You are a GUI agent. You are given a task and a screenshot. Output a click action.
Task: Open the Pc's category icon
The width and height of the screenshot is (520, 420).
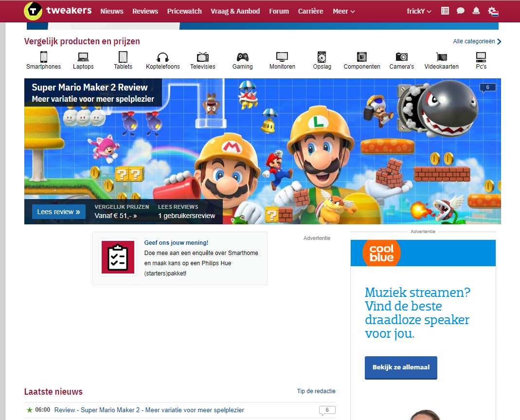(x=481, y=57)
